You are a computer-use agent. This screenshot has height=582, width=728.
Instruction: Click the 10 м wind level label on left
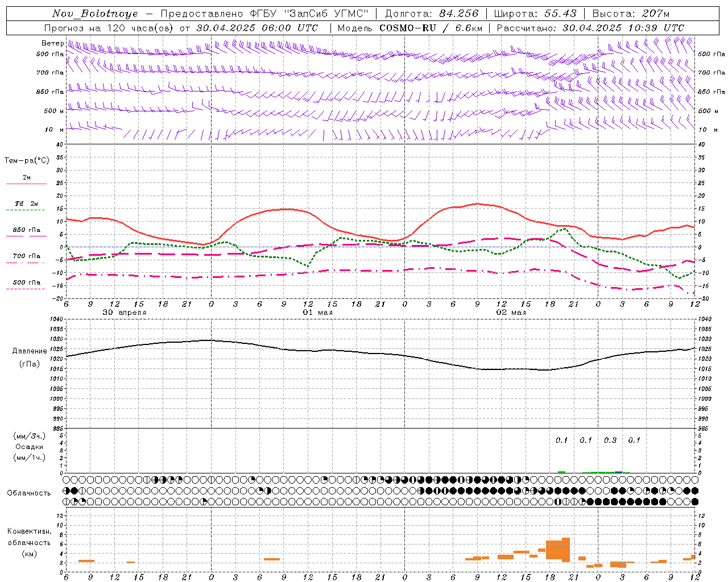click(x=55, y=130)
